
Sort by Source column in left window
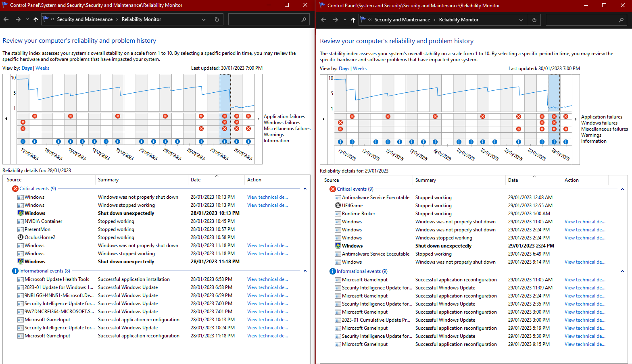click(49, 180)
